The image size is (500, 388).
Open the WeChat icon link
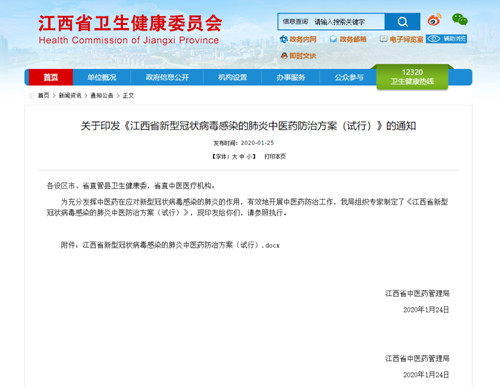pyautogui.click(x=460, y=20)
